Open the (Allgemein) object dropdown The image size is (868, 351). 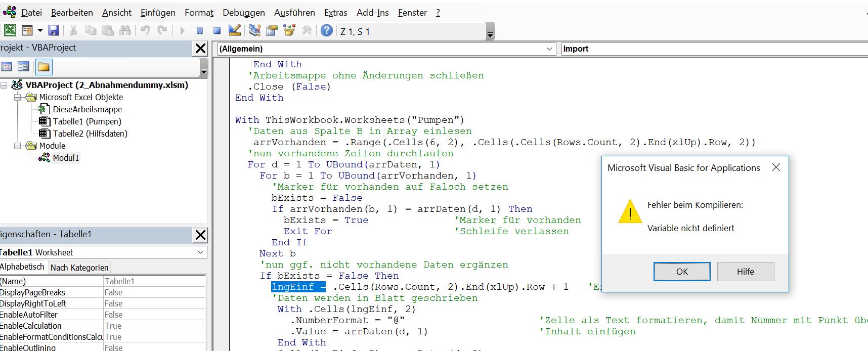[x=549, y=49]
